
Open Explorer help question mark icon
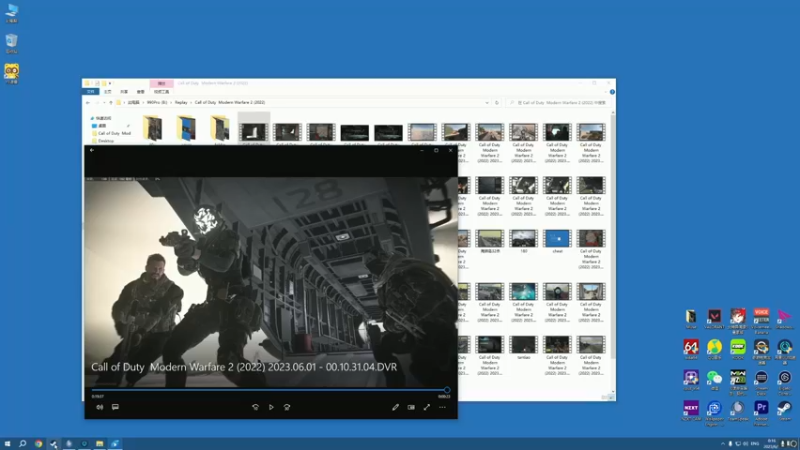(x=612, y=92)
